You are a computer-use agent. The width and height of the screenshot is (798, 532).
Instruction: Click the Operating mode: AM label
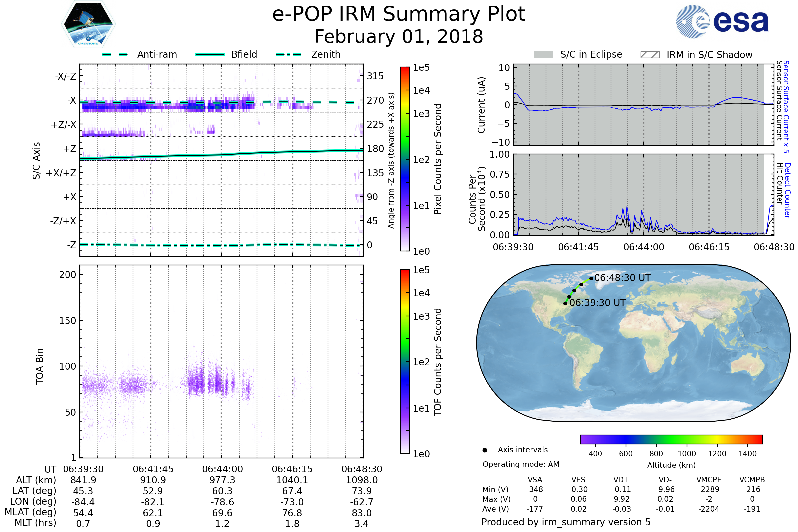[521, 464]
